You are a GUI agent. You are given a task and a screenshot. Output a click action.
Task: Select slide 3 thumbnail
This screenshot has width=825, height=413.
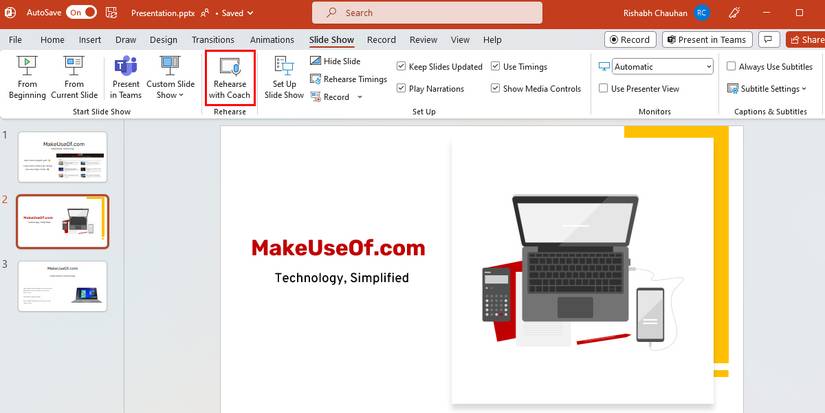(63, 286)
